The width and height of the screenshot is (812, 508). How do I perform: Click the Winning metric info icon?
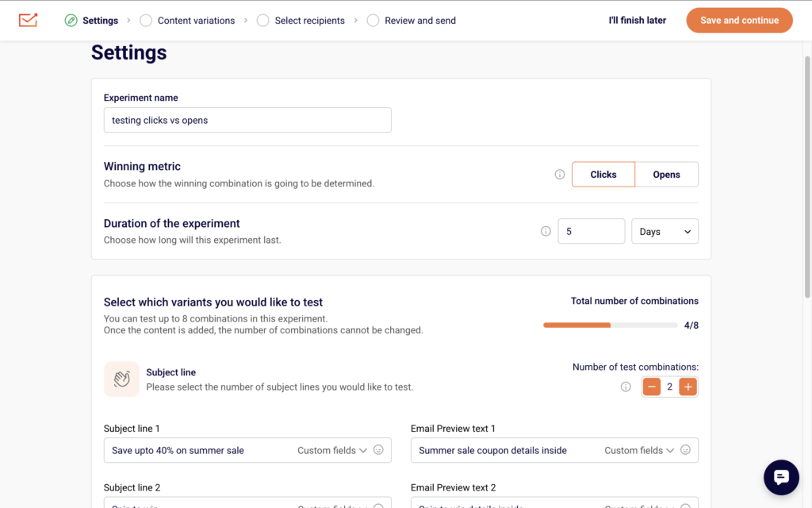coord(559,174)
